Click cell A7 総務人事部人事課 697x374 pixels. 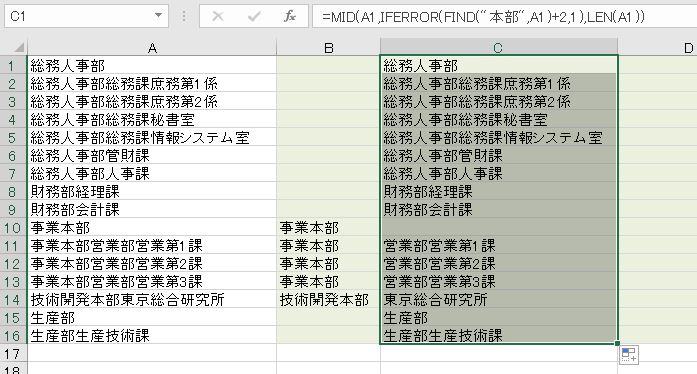pos(152,173)
